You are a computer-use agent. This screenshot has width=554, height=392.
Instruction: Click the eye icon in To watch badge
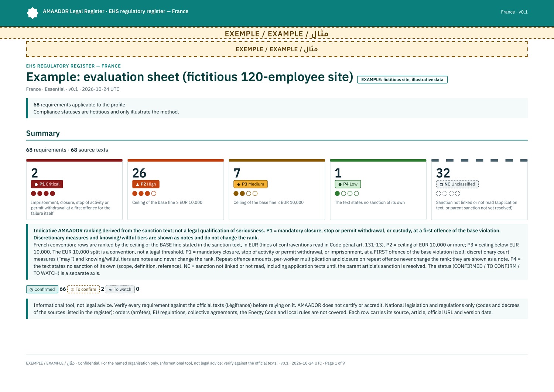110,290
